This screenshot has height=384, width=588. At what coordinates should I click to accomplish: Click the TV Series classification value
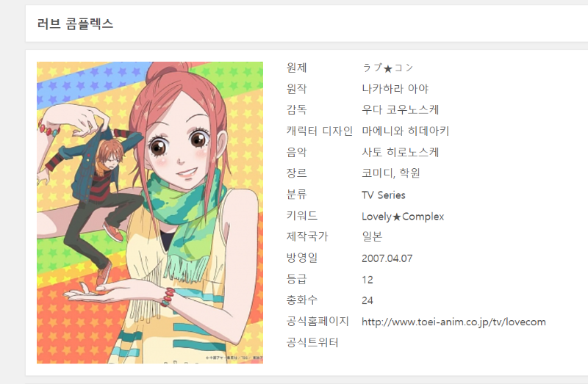[x=383, y=195]
